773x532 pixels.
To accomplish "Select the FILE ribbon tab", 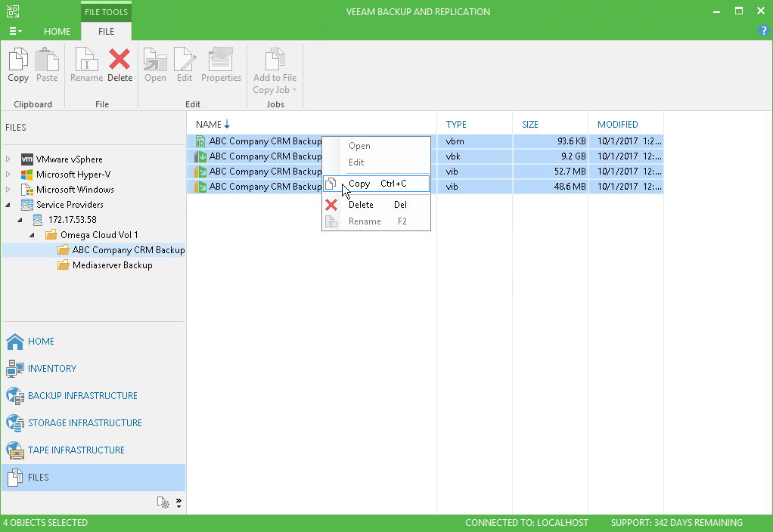I will coord(106,32).
